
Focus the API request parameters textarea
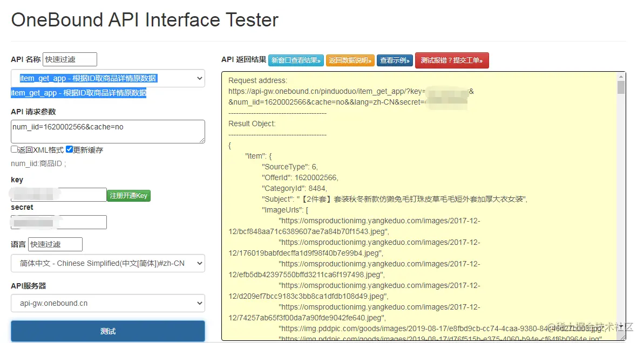pyautogui.click(x=108, y=131)
